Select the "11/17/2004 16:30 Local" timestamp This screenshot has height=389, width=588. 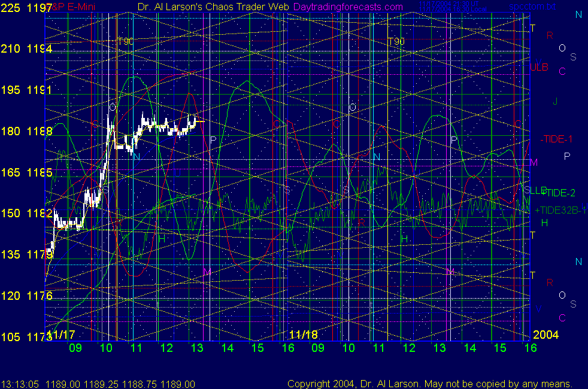click(453, 9)
